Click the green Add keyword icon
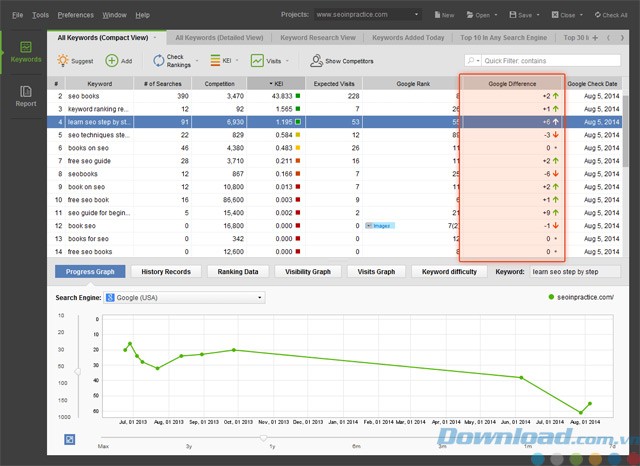Screen dimensions: 640x466 pyautogui.click(x=112, y=61)
